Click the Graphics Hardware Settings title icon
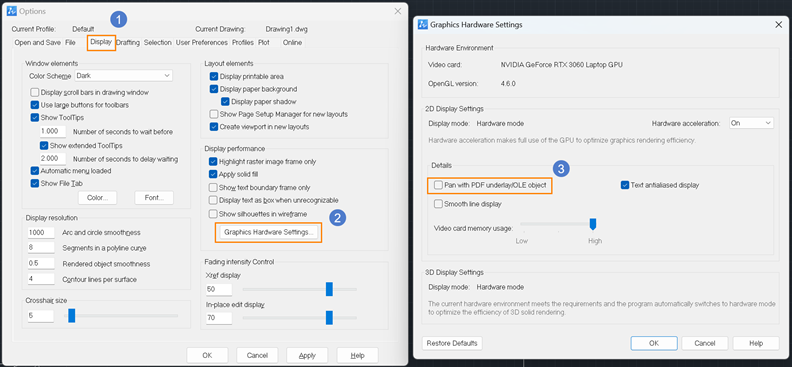The height and width of the screenshot is (367, 792). (423, 25)
